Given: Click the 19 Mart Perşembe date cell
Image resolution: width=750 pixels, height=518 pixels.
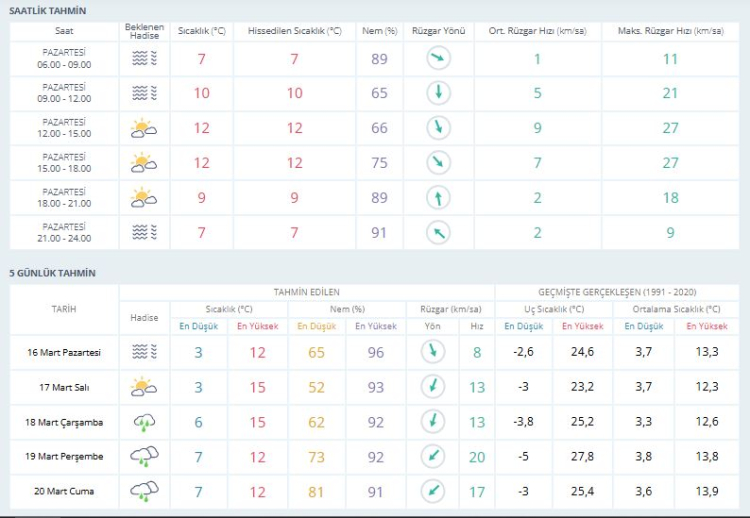Looking at the screenshot, I should [x=64, y=457].
